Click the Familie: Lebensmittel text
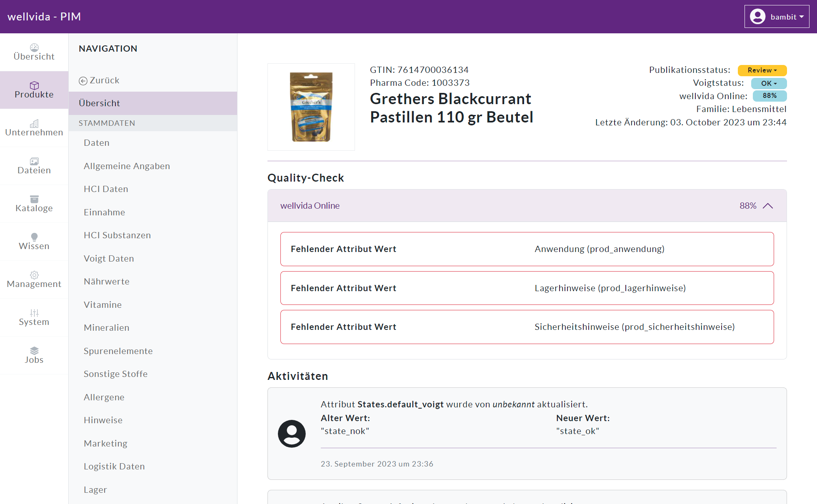The image size is (817, 504). pos(741,109)
